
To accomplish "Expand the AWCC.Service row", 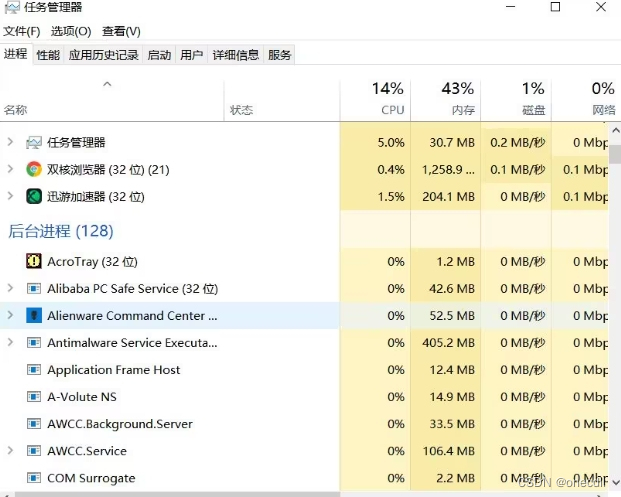I will [11, 450].
